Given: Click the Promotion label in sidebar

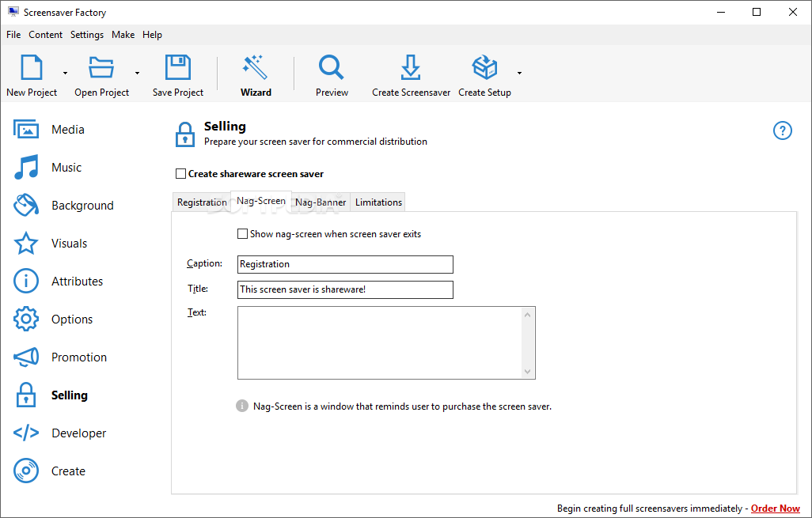Looking at the screenshot, I should [x=79, y=357].
